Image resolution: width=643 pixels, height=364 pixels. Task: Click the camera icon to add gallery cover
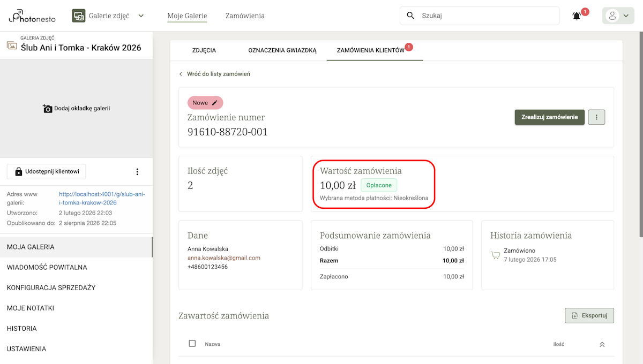point(47,108)
